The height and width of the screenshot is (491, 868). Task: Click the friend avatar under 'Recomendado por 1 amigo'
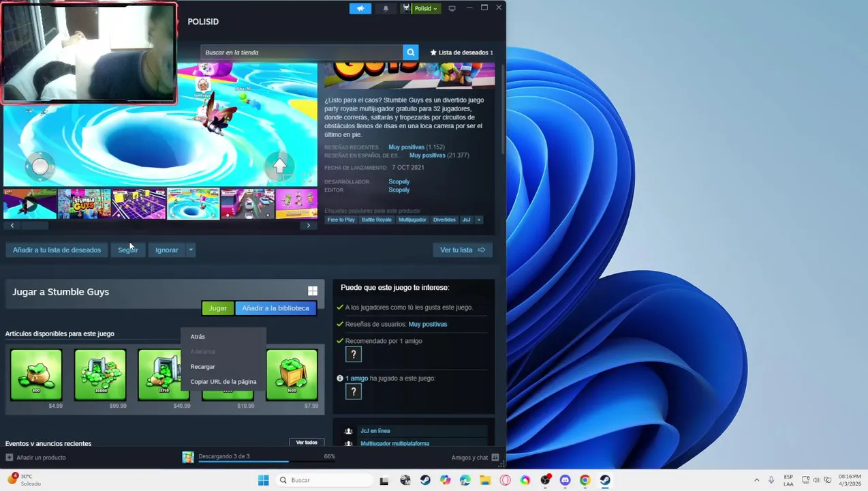pyautogui.click(x=353, y=354)
